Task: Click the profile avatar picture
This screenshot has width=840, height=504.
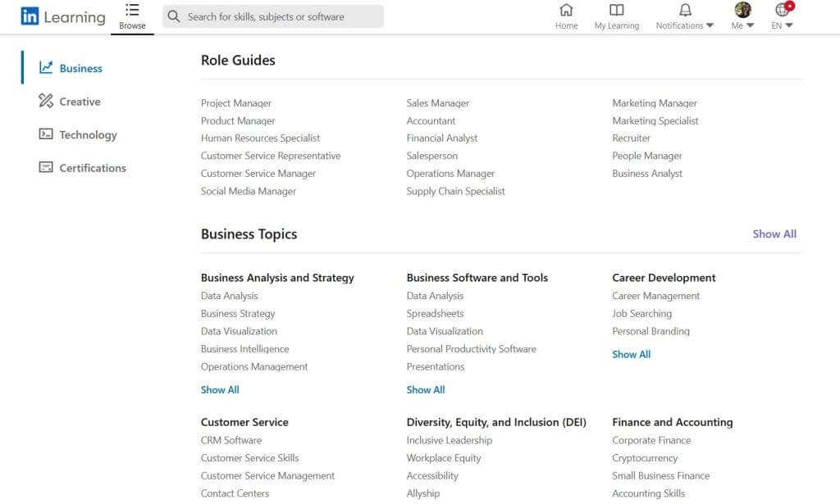Action: pyautogui.click(x=742, y=10)
